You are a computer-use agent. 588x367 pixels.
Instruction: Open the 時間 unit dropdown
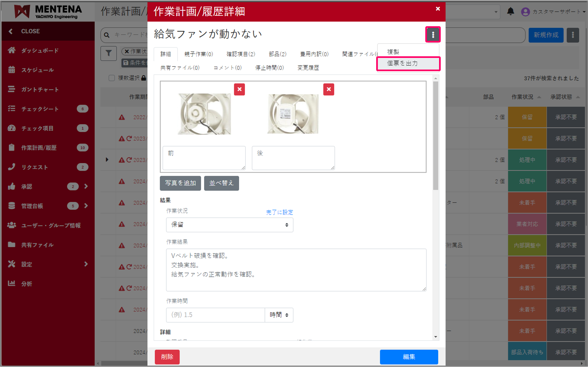pyautogui.click(x=279, y=315)
